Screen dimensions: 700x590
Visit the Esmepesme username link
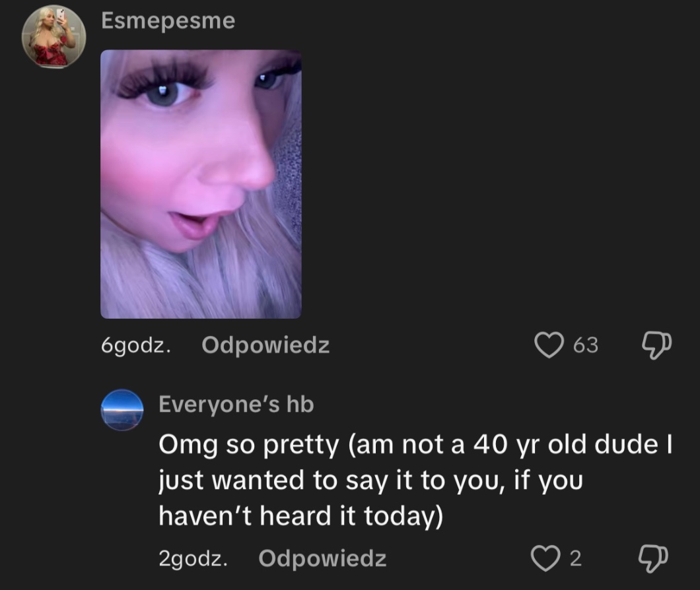tap(168, 21)
